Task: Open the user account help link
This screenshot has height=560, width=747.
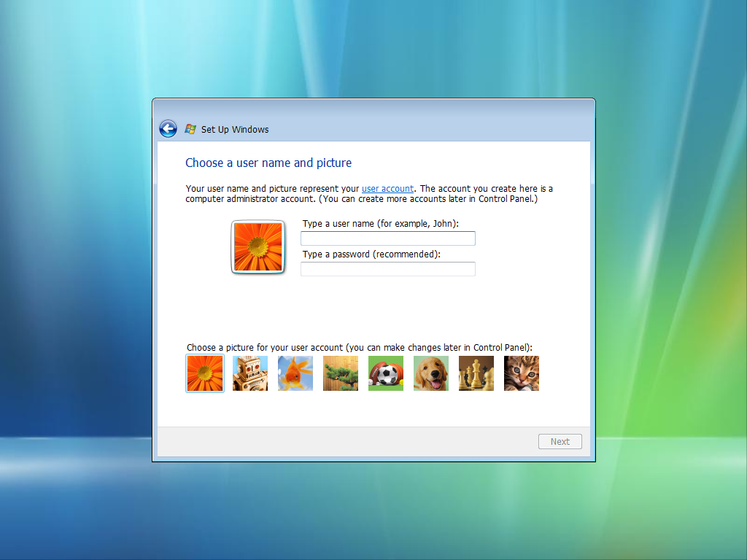Action: tap(388, 189)
